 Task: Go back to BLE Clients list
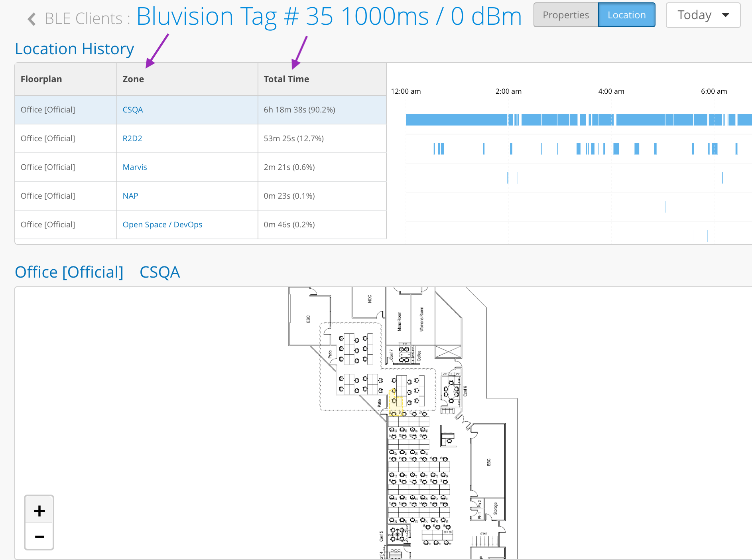click(83, 19)
